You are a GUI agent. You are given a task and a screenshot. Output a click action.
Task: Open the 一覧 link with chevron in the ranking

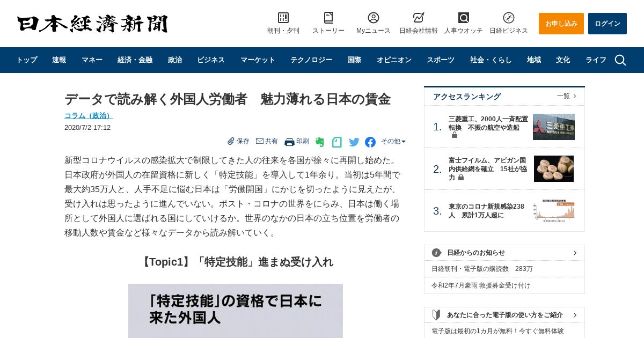click(x=567, y=96)
